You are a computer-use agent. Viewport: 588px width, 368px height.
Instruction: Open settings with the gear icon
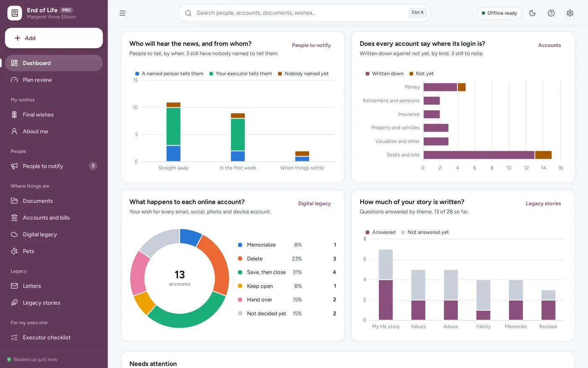pyautogui.click(x=570, y=13)
